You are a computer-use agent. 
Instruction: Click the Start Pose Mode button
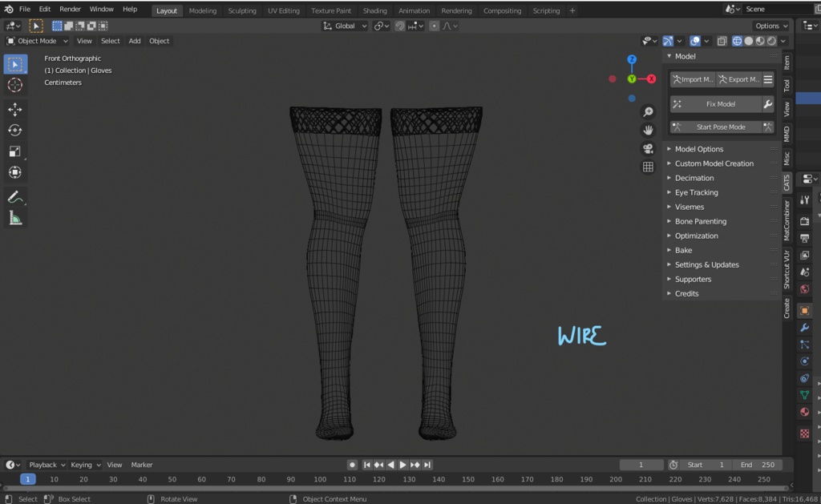click(x=719, y=127)
